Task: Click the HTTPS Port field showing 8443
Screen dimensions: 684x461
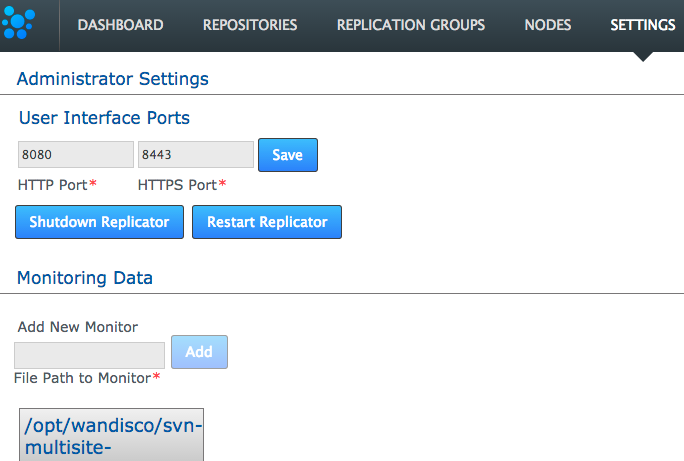Action: [196, 154]
